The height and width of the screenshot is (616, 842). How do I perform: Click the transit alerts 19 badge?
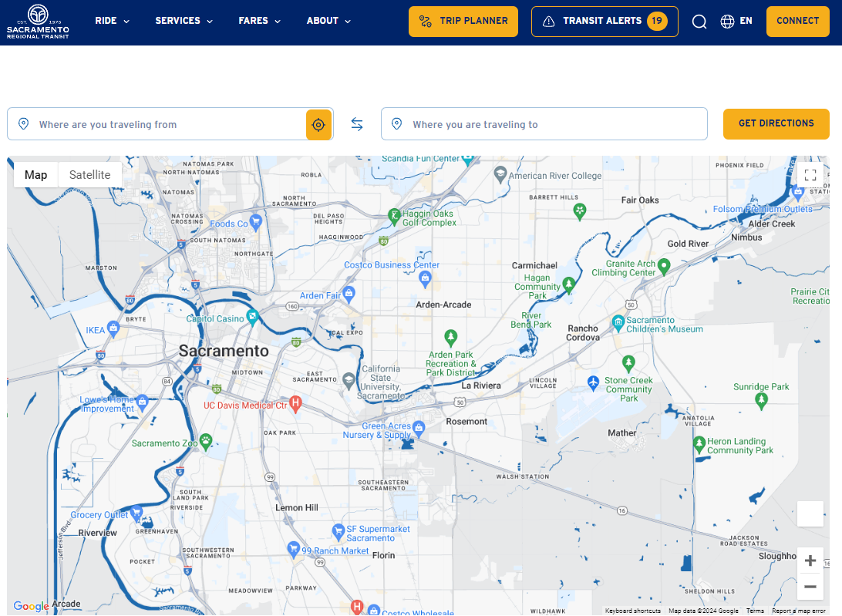tap(657, 21)
